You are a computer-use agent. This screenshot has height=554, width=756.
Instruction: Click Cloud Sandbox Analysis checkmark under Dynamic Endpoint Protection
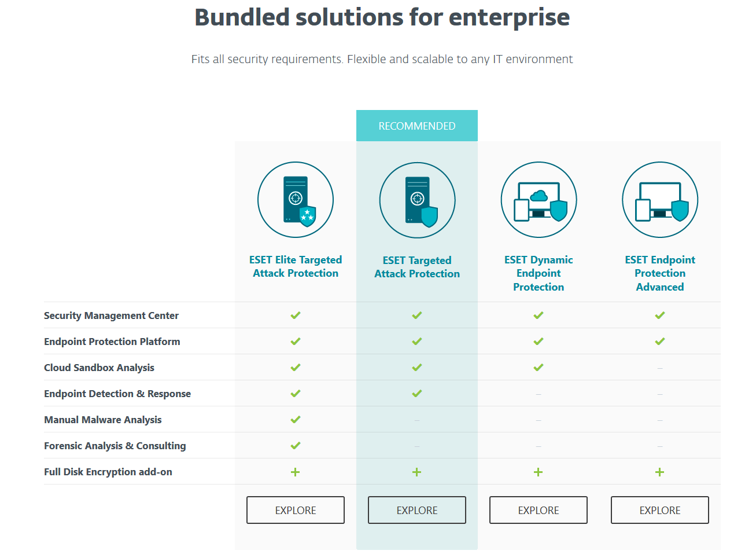[x=539, y=368]
